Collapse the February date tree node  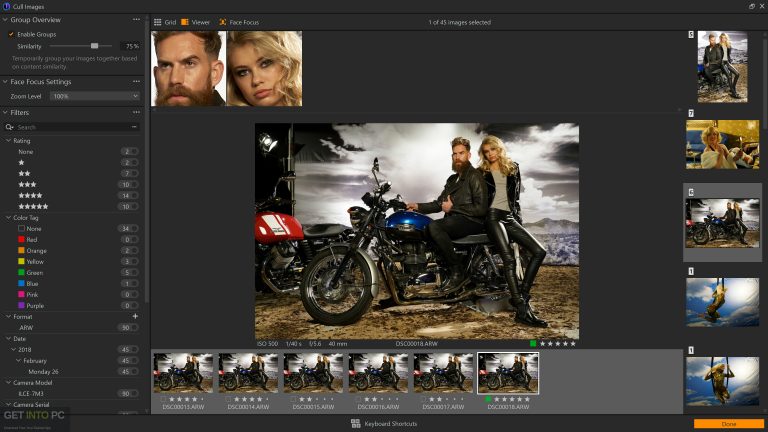[x=21, y=359]
